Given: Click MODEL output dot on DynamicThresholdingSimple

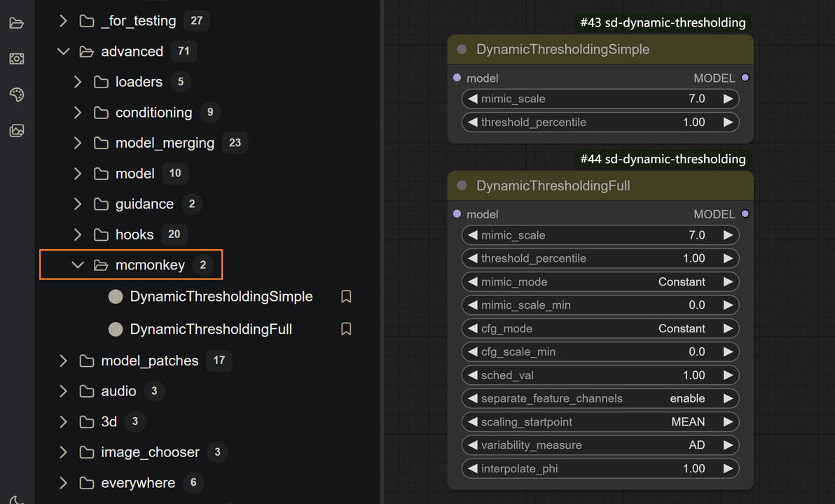Looking at the screenshot, I should point(745,78).
